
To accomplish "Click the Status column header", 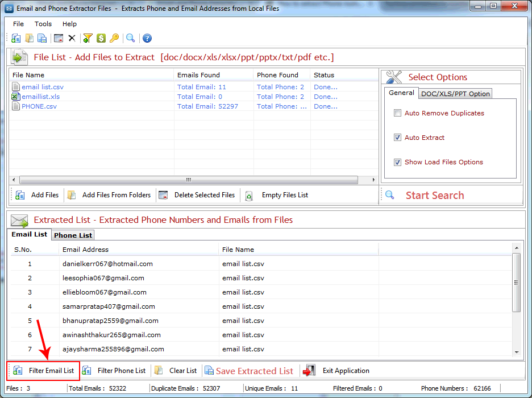I will [344, 75].
